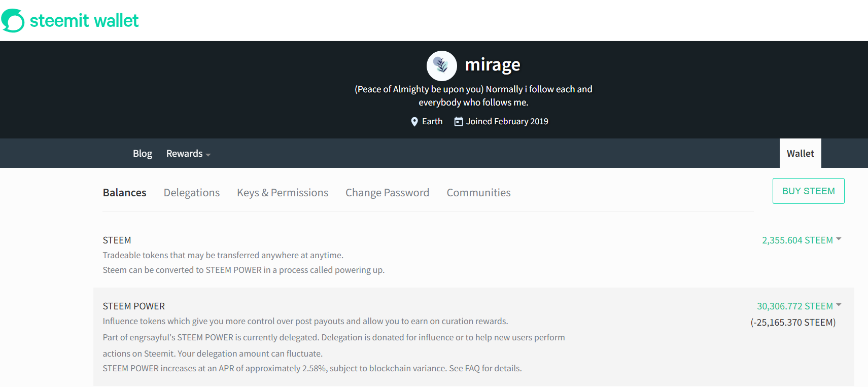The height and width of the screenshot is (387, 868).
Task: Expand the 30,306.772 STEEM power dropdown
Action: pos(799,306)
